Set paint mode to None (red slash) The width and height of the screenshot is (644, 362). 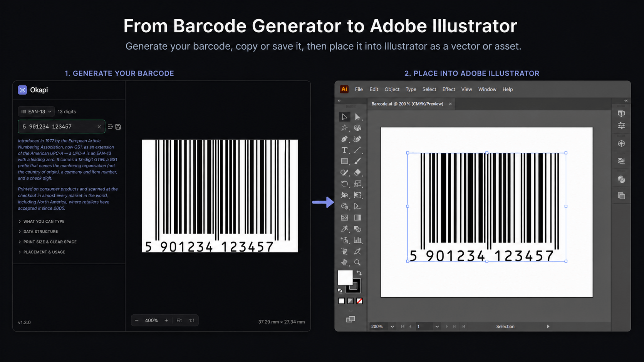coord(359,301)
